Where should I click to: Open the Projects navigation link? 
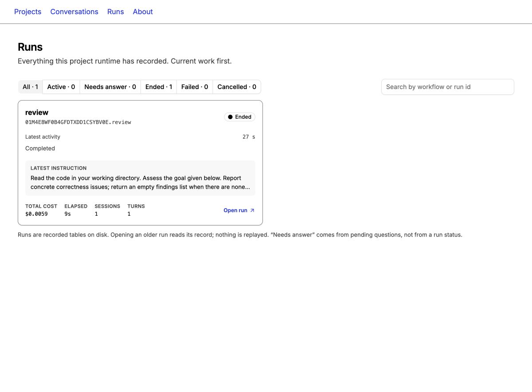pos(27,12)
